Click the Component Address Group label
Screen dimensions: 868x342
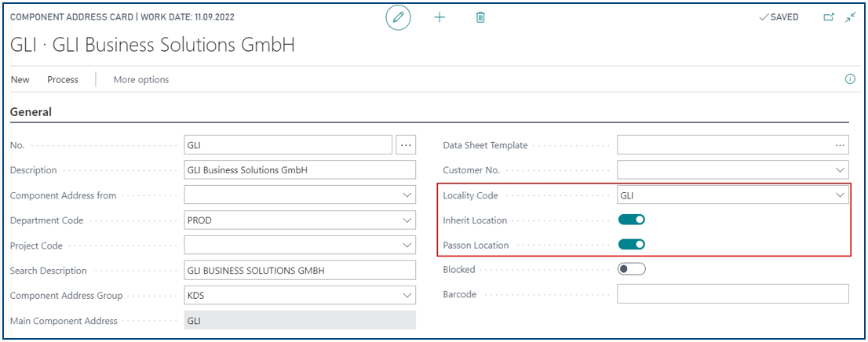point(67,296)
